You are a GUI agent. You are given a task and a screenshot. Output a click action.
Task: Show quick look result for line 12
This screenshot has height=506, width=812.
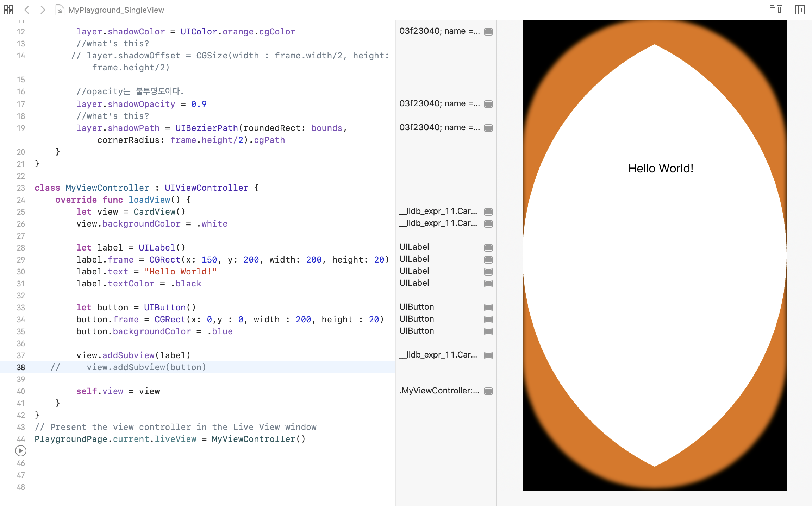[x=488, y=32]
